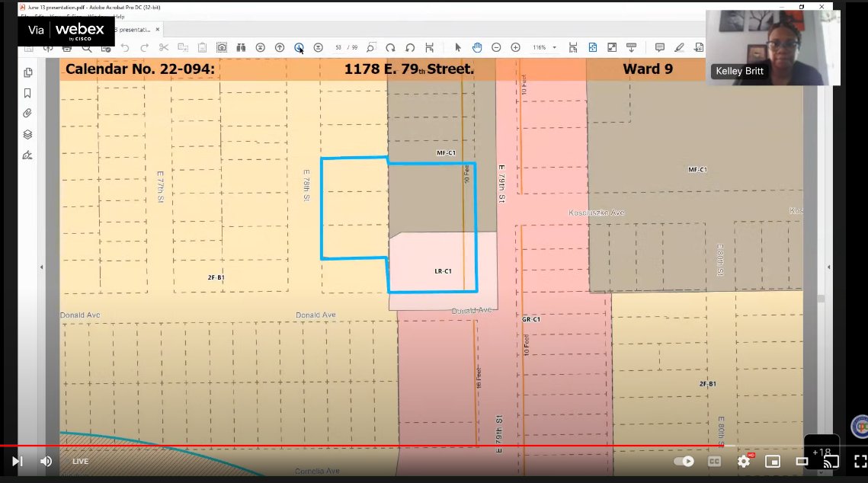Rotate view counterclockwise icon
The height and width of the screenshot is (483, 868).
410,47
